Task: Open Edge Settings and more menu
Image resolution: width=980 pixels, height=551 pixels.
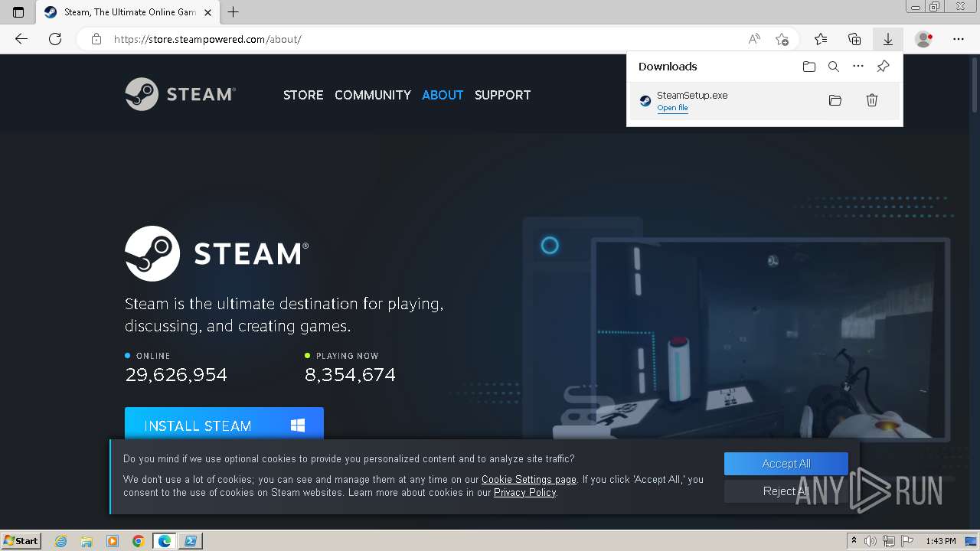Action: (x=959, y=39)
